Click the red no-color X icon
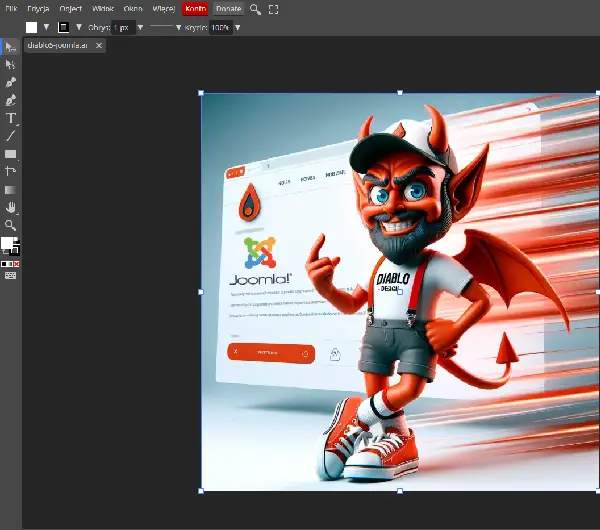The height and width of the screenshot is (530, 600). [x=16, y=264]
